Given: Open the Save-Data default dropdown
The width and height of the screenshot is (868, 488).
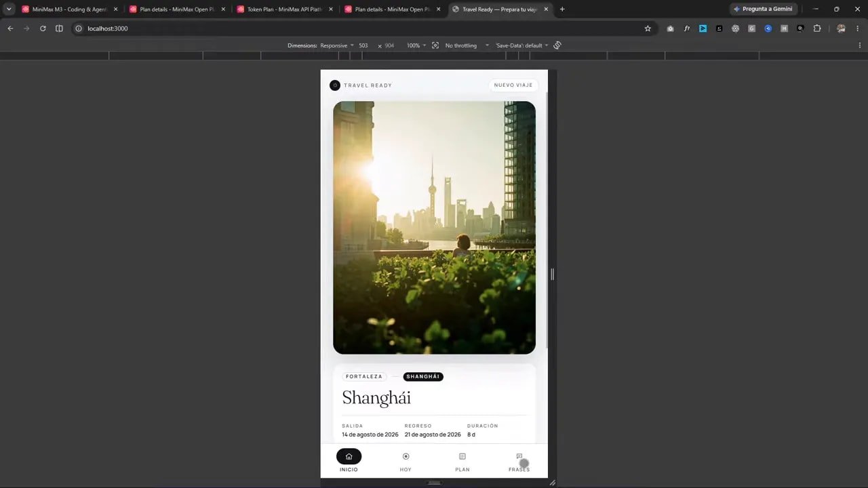Looking at the screenshot, I should (x=521, y=45).
